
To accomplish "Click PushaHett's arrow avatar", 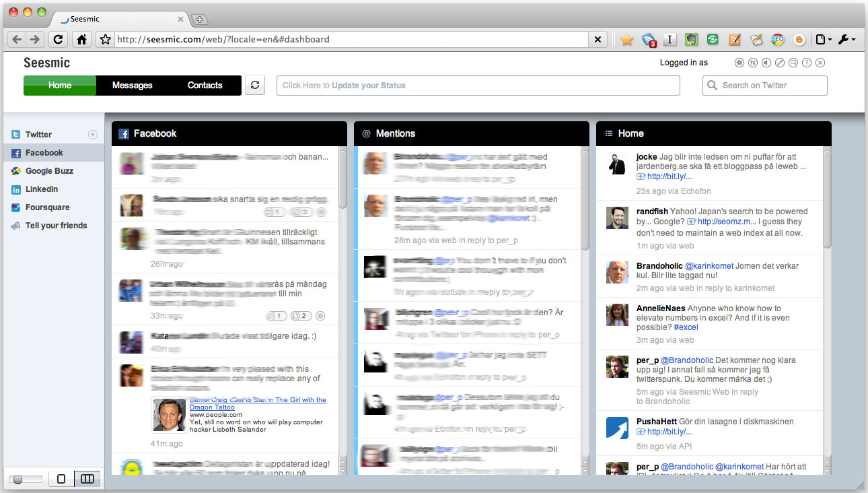I will click(617, 428).
